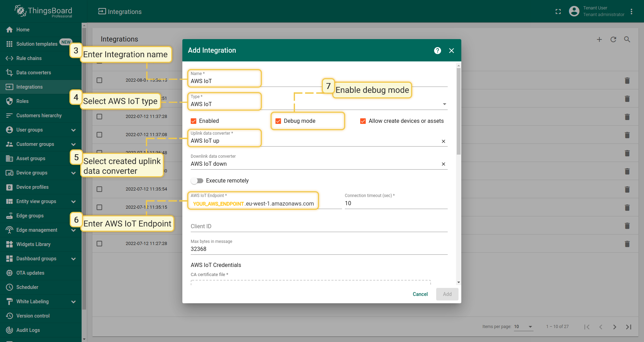The height and width of the screenshot is (342, 644).
Task: Click the ThingsBoard logo
Action: tap(43, 11)
